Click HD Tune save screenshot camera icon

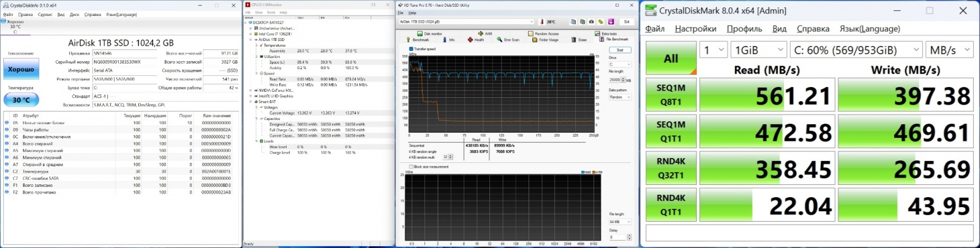(x=592, y=21)
